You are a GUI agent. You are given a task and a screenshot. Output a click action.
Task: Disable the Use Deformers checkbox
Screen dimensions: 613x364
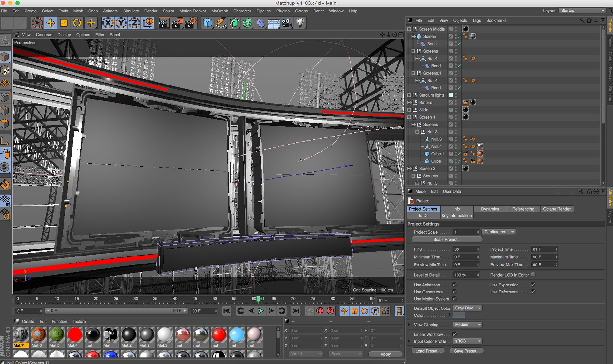click(533, 292)
